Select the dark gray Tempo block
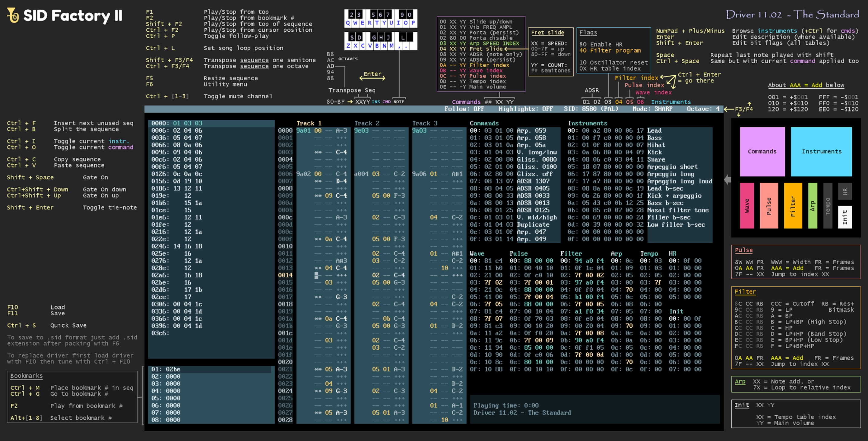Viewport: 868px width, 441px height. click(828, 206)
